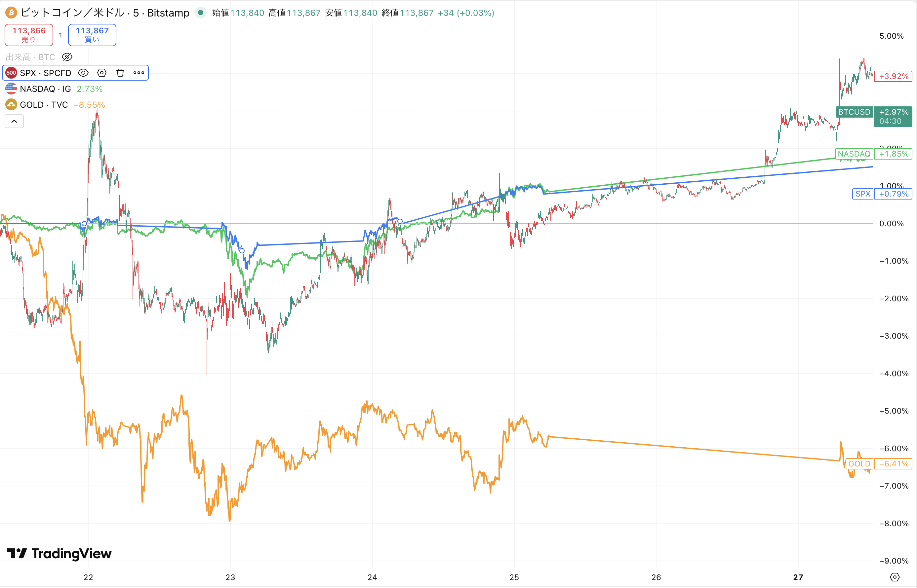Click the green dot before 始値 values
This screenshot has height=588, width=917.
click(x=201, y=13)
